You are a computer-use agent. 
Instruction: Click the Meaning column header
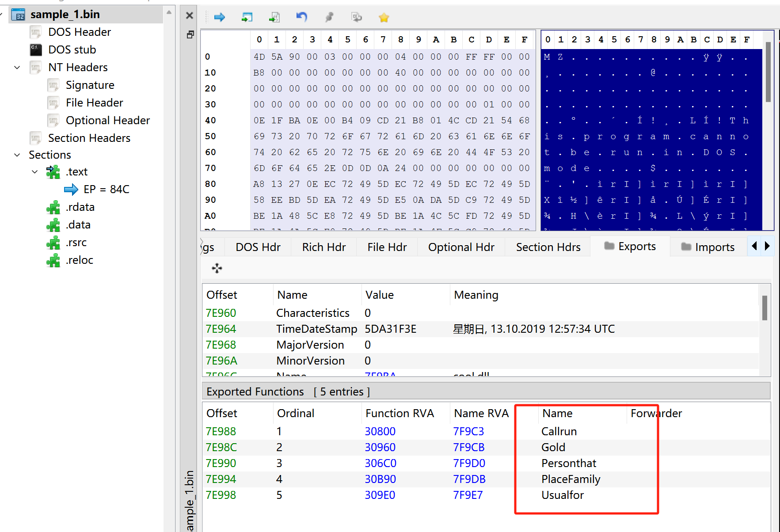click(476, 295)
